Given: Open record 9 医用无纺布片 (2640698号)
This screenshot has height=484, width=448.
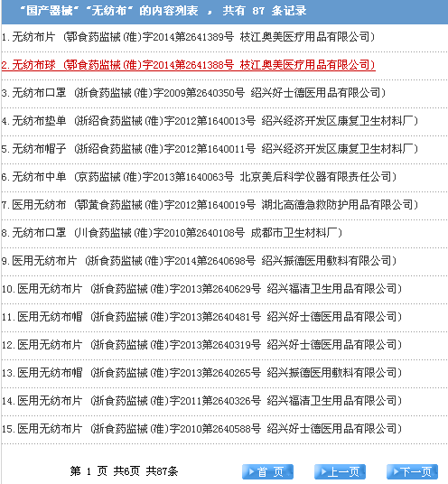Looking at the screenshot, I should coord(199,261).
